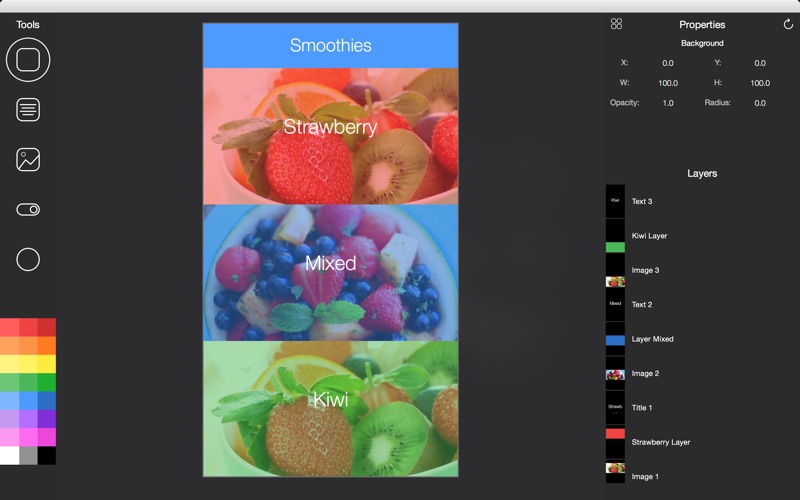Click the Mixed berry panel on canvas
The image size is (800, 500).
coord(330,273)
